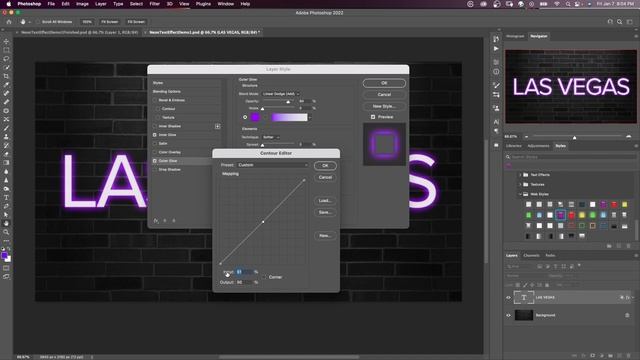Enable Satin effect checkbox
The width and height of the screenshot is (640, 360).
[155, 144]
